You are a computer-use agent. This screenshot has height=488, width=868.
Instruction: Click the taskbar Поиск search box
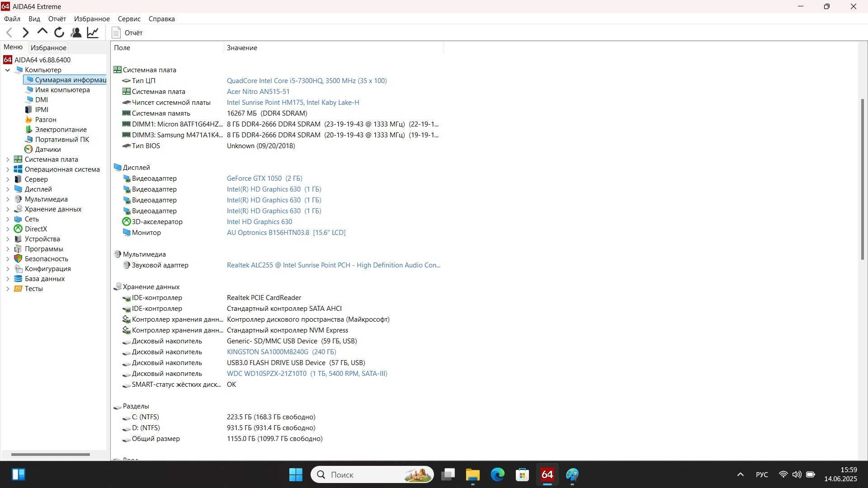click(372, 474)
